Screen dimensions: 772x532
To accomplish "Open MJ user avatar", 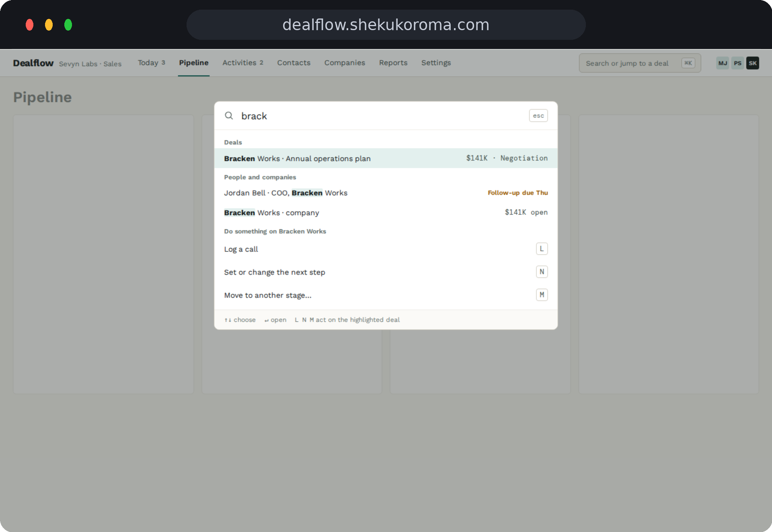I will coord(723,63).
